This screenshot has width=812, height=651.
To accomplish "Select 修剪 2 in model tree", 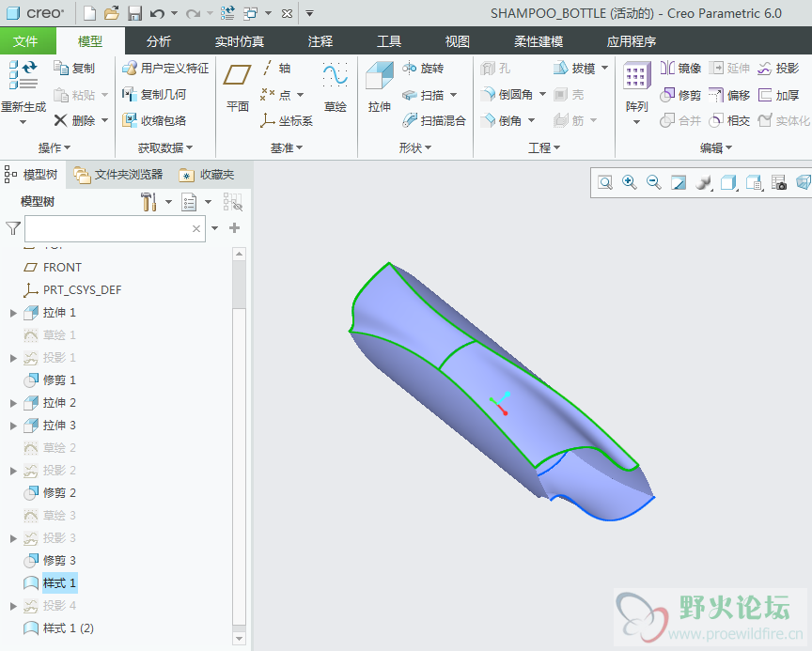I will coord(50,492).
